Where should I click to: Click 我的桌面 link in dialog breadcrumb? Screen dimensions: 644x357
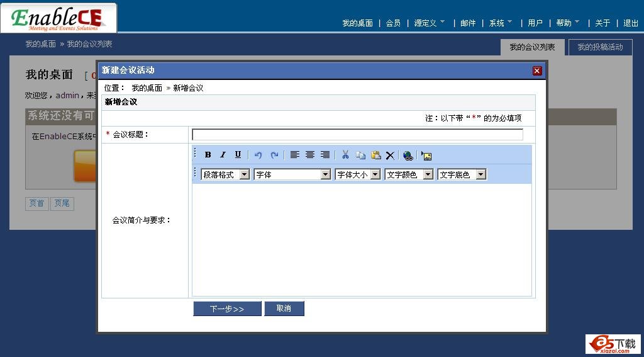point(147,88)
